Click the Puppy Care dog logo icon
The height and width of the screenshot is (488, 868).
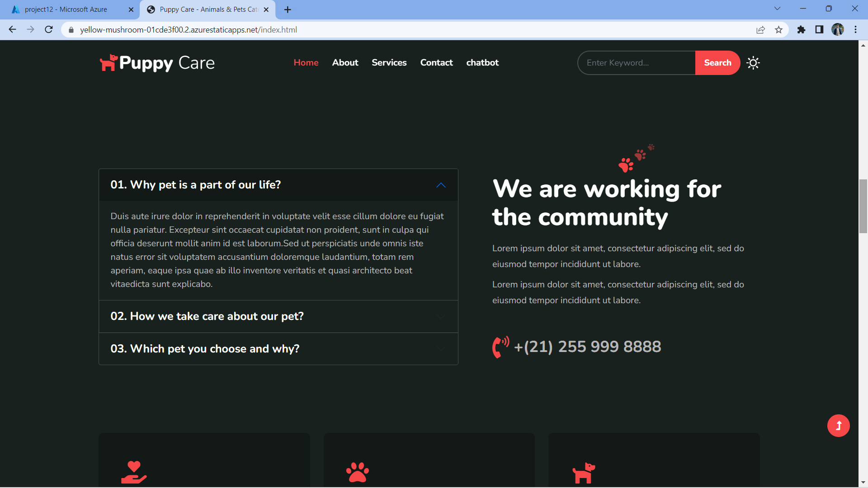[108, 62]
